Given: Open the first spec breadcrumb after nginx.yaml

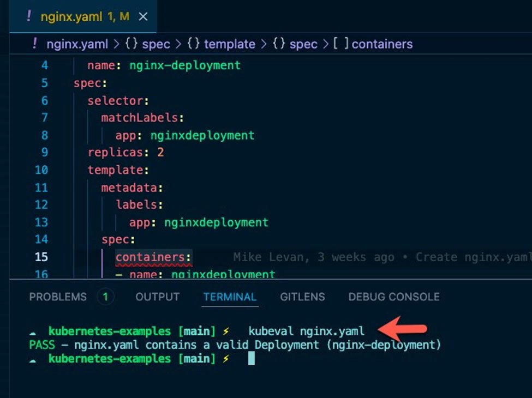Looking at the screenshot, I should click(x=156, y=44).
